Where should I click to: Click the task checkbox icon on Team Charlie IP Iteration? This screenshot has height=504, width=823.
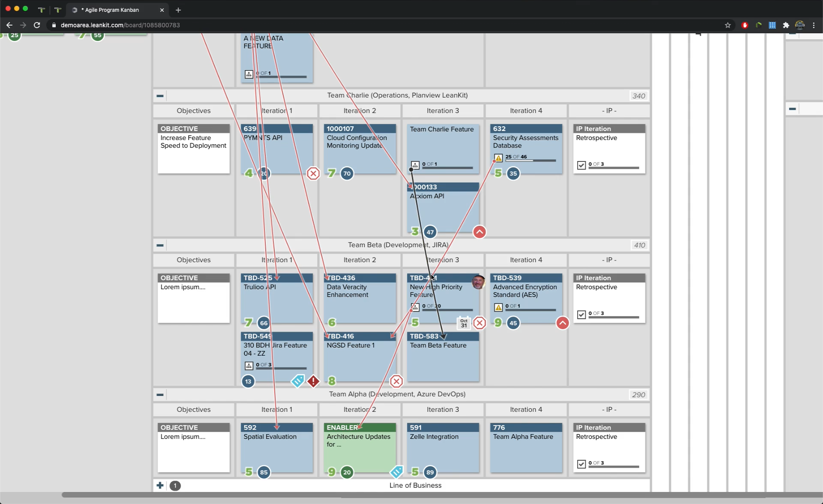point(581,165)
